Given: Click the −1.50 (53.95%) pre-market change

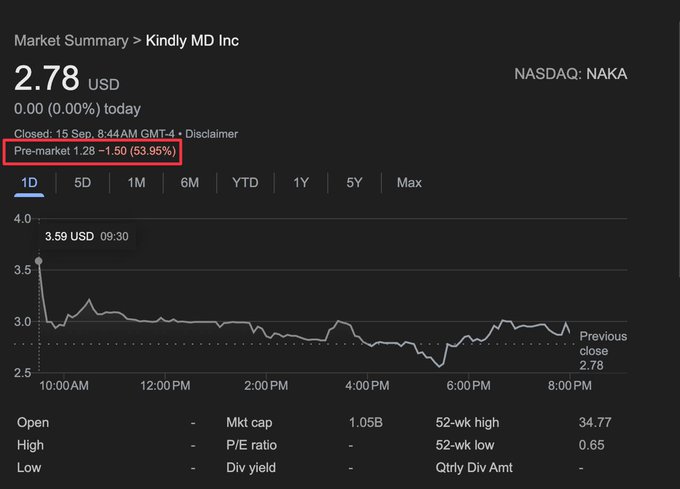Looking at the screenshot, I should 137,151.
